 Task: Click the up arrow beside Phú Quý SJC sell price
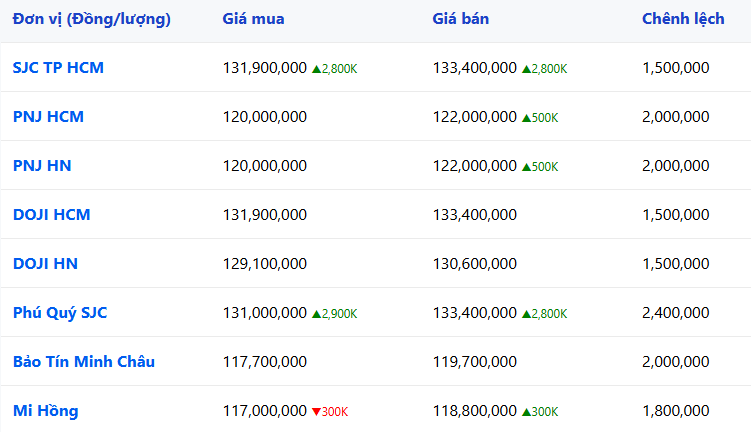527,314
